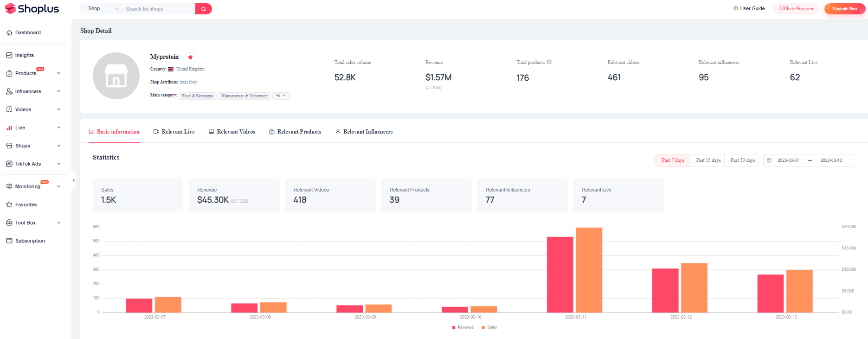Collapse the sidebar with the arrow handle

tap(73, 180)
